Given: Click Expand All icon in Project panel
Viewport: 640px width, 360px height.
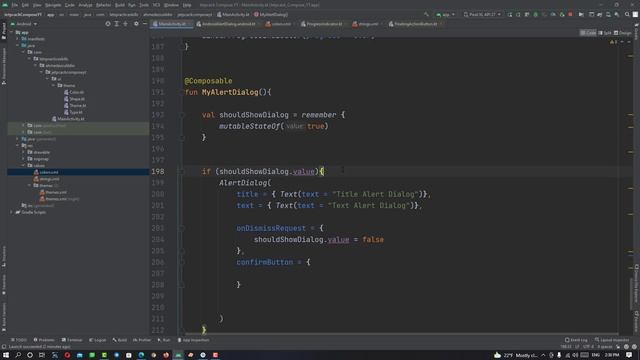Looking at the screenshot, I should tap(117, 24).
